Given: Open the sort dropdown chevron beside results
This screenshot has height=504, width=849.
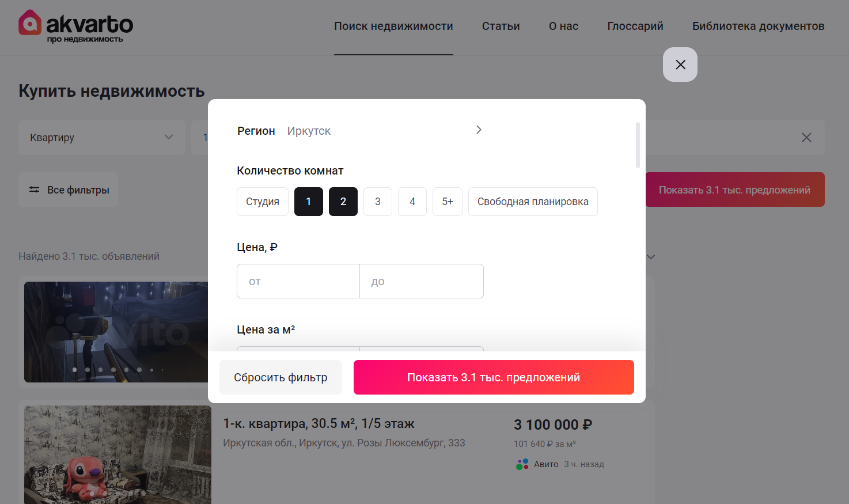Looking at the screenshot, I should pyautogui.click(x=651, y=257).
